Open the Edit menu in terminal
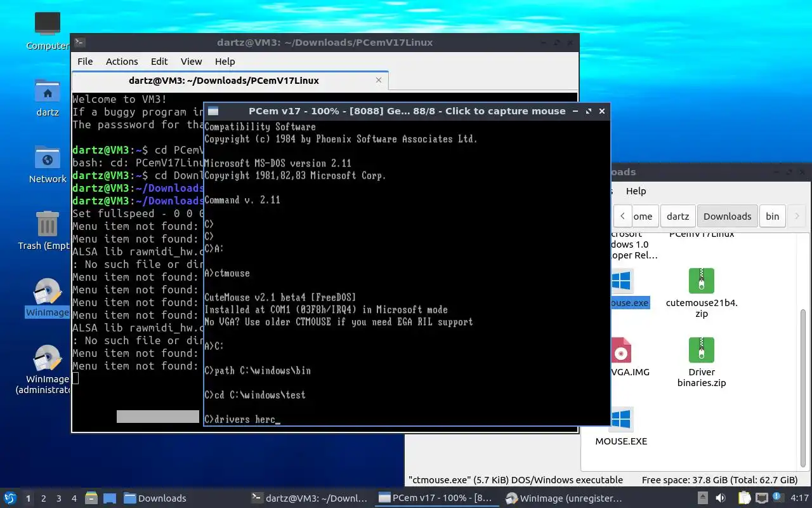Image resolution: width=812 pixels, height=508 pixels. [x=159, y=62]
